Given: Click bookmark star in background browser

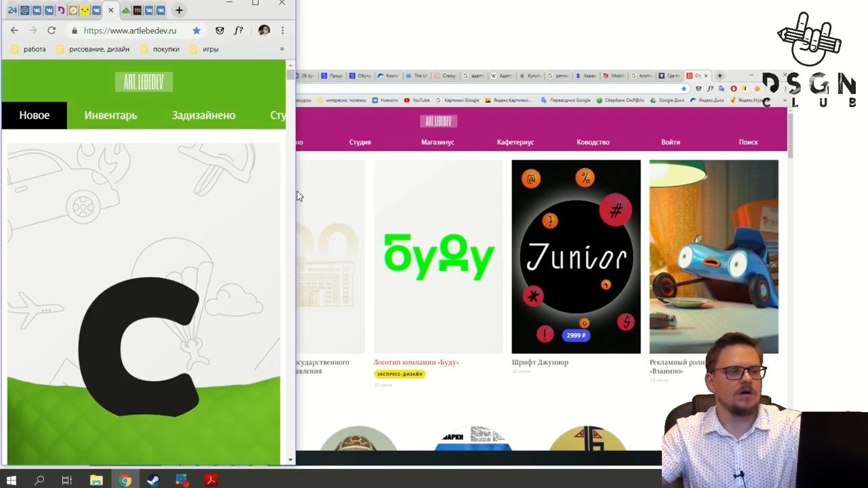Looking at the screenshot, I should [684, 88].
